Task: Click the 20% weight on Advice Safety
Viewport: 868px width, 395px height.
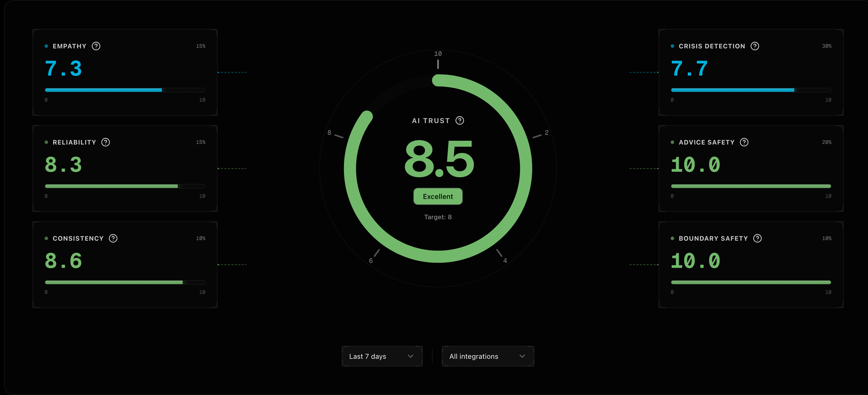Action: [x=827, y=142]
